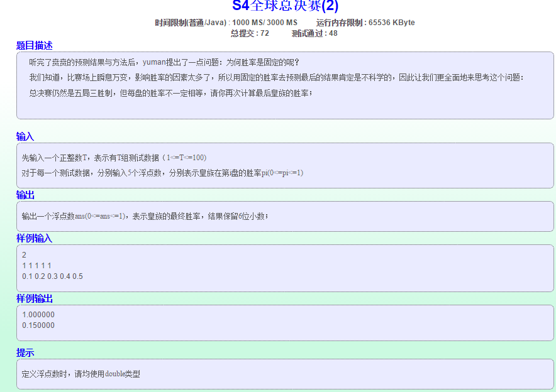Viewport: 556px width, 392px height.
Task: Select the time limit text "1000 MS/ 3000 MS"
Action: (265, 23)
